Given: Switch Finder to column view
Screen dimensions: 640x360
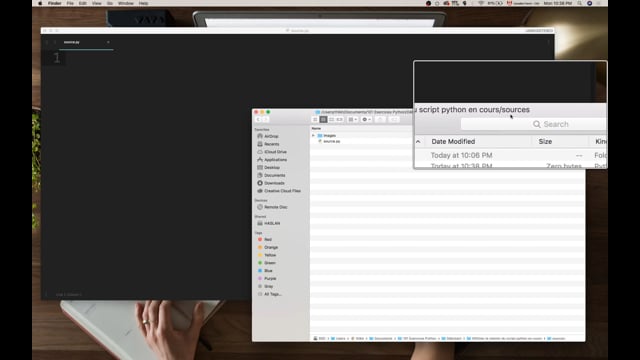Looking at the screenshot, I should click(x=331, y=119).
